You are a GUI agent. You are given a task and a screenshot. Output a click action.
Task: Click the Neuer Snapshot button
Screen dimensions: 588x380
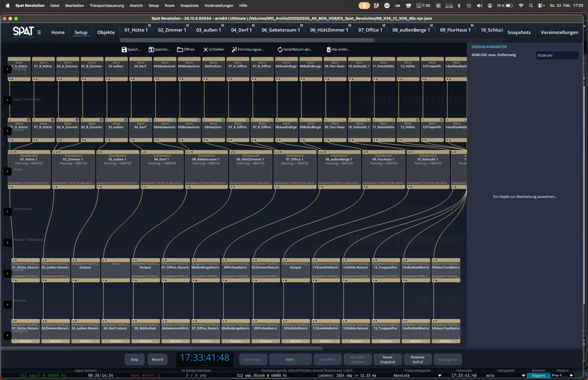pos(387,359)
